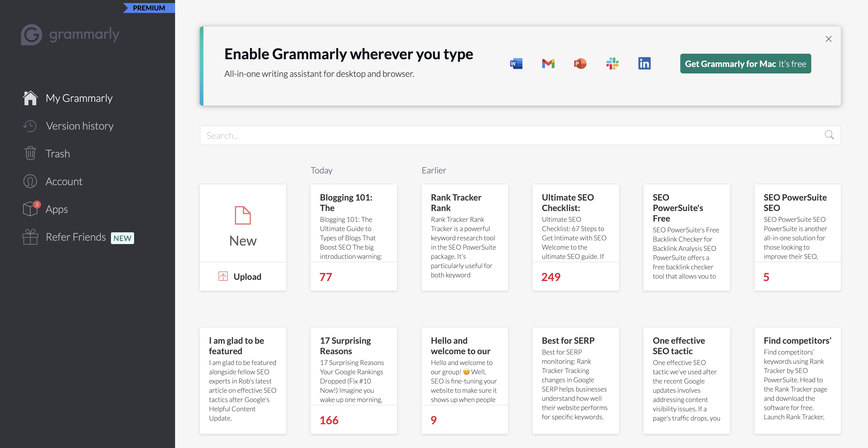
Task: Click the Refer Friends gift icon
Action: click(30, 237)
